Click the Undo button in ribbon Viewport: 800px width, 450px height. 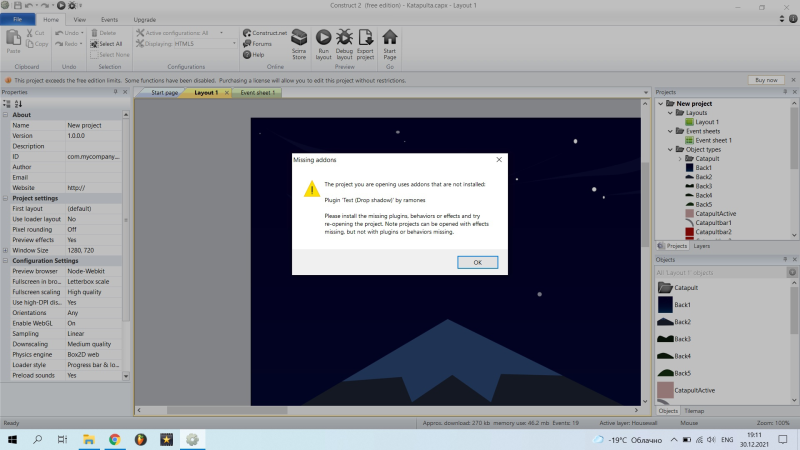coord(68,33)
